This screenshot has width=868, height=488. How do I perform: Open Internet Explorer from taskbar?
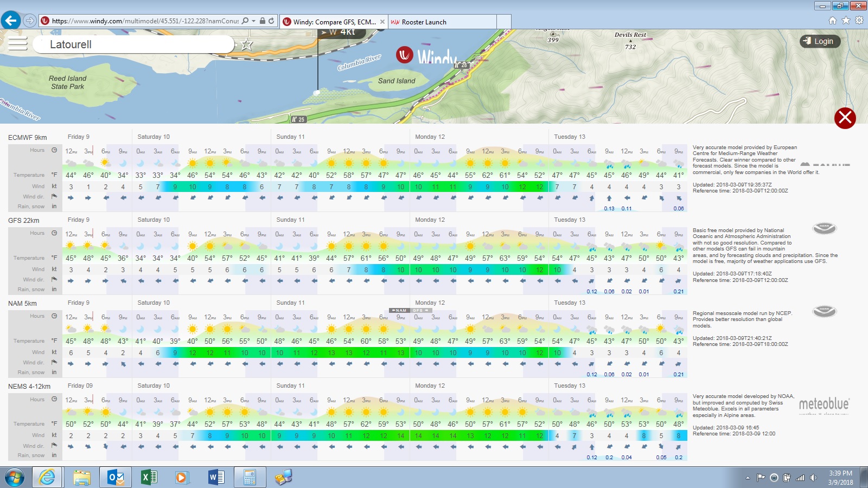(48, 477)
